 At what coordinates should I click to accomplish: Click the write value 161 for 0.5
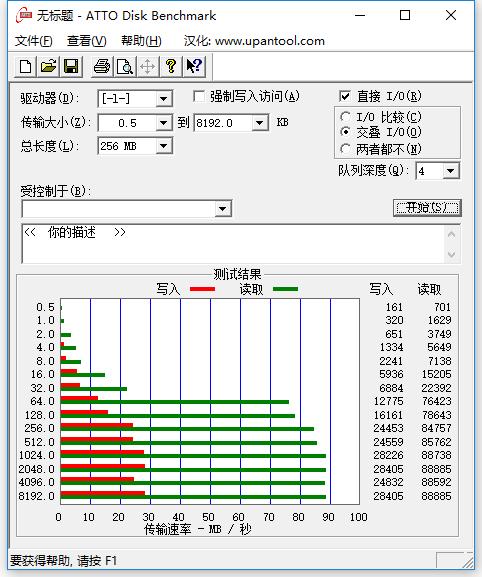coord(394,307)
